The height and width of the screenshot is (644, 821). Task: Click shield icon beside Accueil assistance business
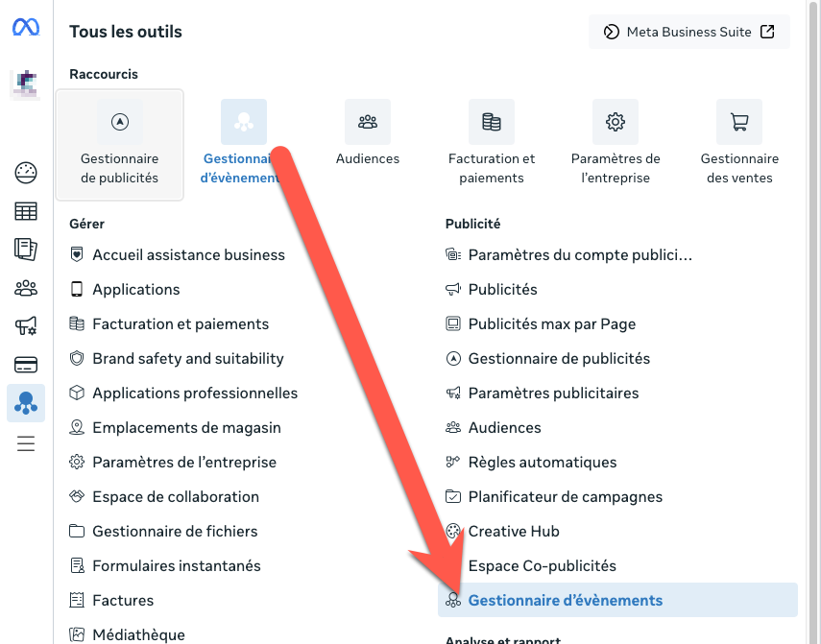(77, 254)
